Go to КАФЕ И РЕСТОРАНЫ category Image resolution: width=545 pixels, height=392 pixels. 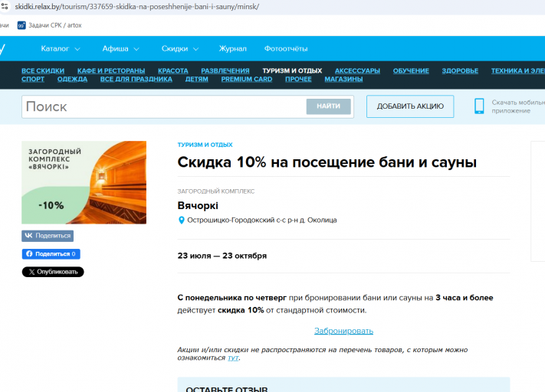(111, 71)
